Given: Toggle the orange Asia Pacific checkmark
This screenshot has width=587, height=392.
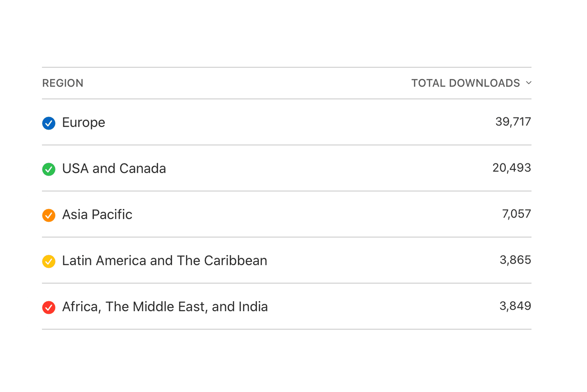Looking at the screenshot, I should point(49,216).
